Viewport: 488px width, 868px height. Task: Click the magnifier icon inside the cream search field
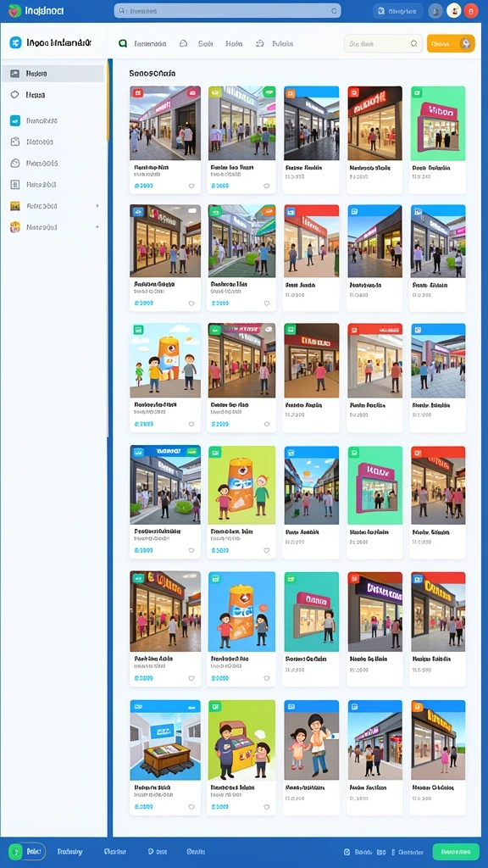click(x=413, y=43)
